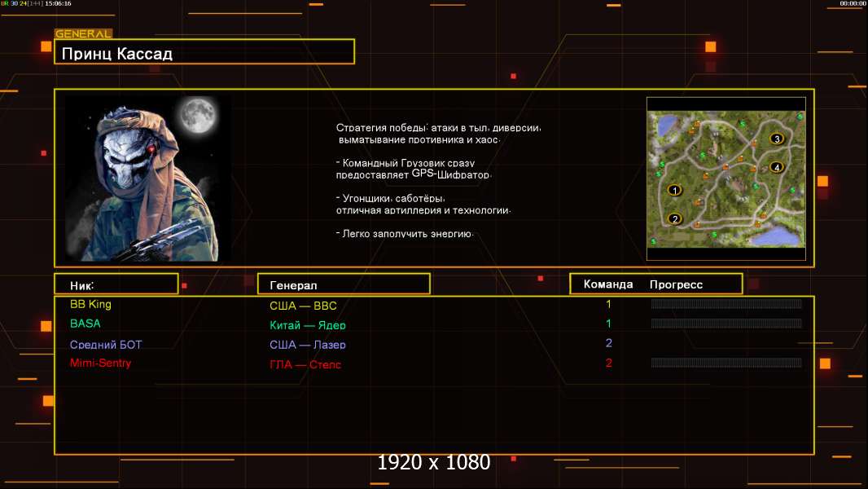
Task: Select player Средний БОТ in the list
Action: tap(106, 345)
